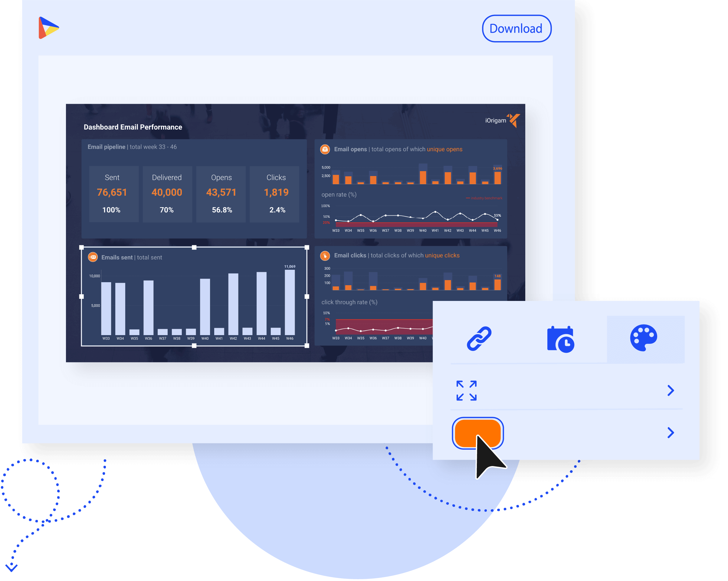Select the orange color swatch in popup
This screenshot has width=728, height=581.
tap(478, 432)
